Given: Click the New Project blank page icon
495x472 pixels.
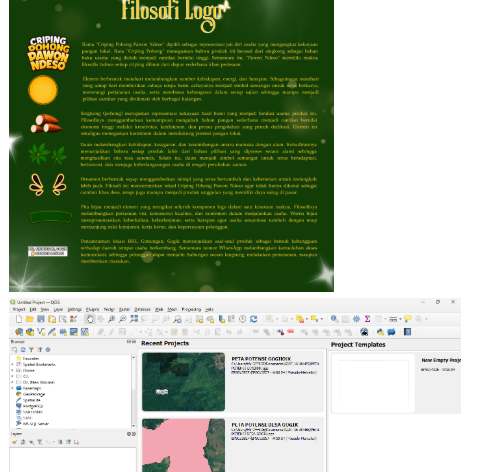Looking at the screenshot, I should (x=19, y=319).
